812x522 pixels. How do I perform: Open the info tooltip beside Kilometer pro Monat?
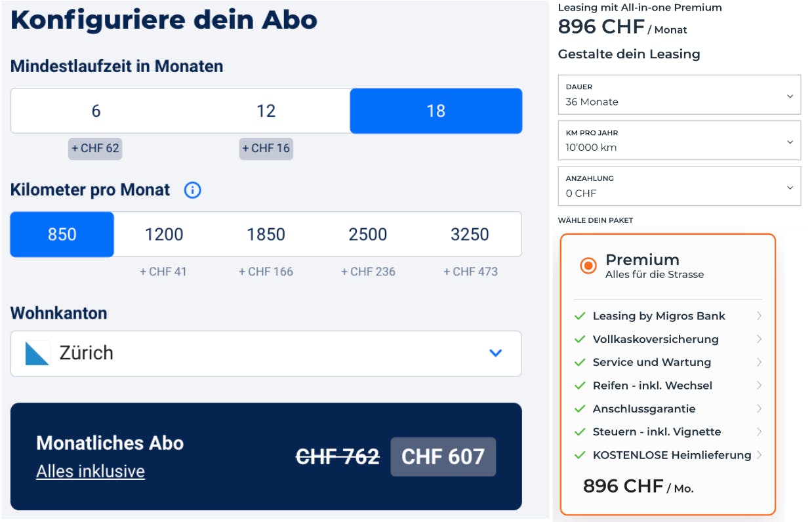coord(192,190)
